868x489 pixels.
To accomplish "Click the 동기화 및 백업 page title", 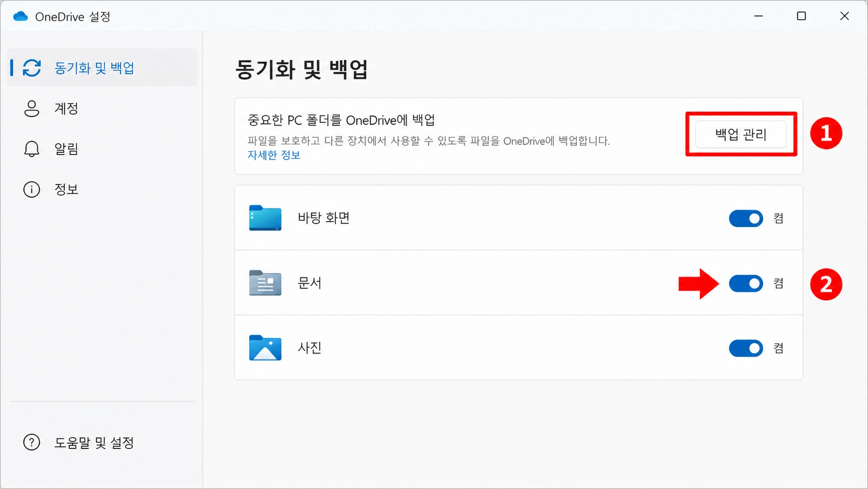I will click(x=302, y=69).
